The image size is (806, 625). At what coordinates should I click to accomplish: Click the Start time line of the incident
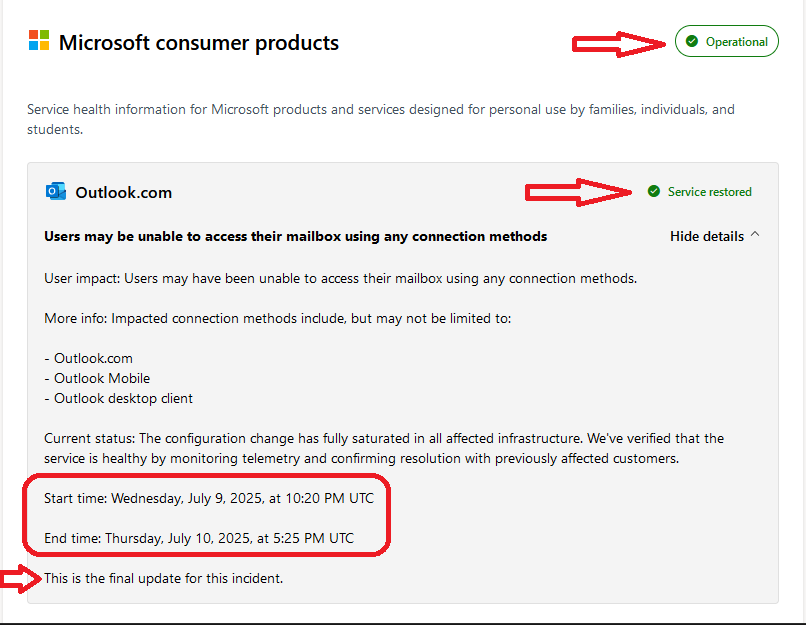(209, 499)
